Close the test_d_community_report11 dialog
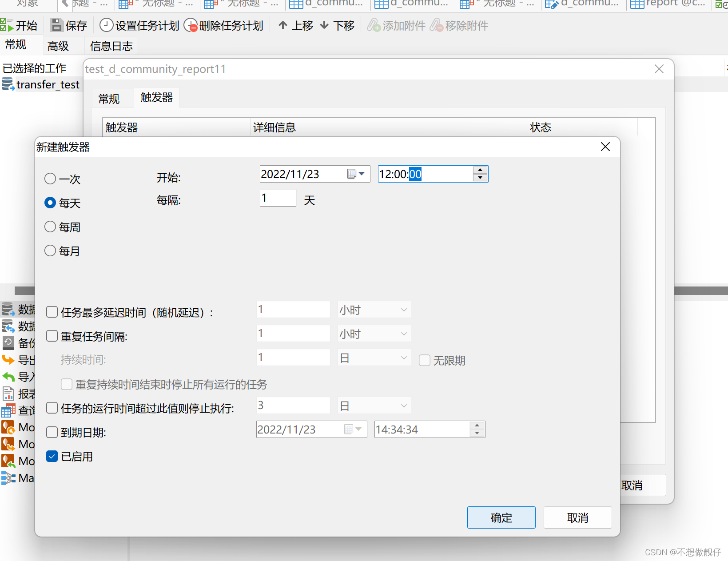The image size is (728, 561). [659, 69]
